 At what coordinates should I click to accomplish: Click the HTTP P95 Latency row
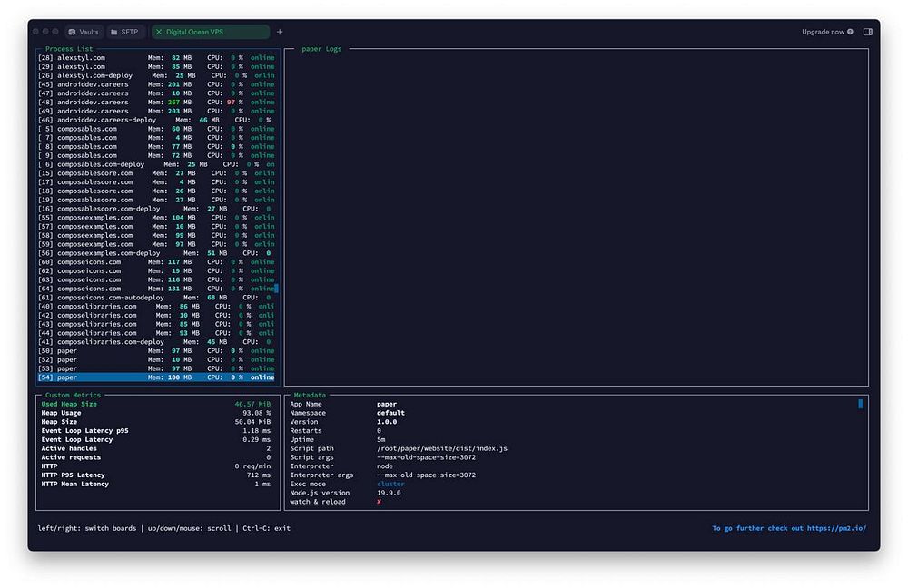point(156,475)
